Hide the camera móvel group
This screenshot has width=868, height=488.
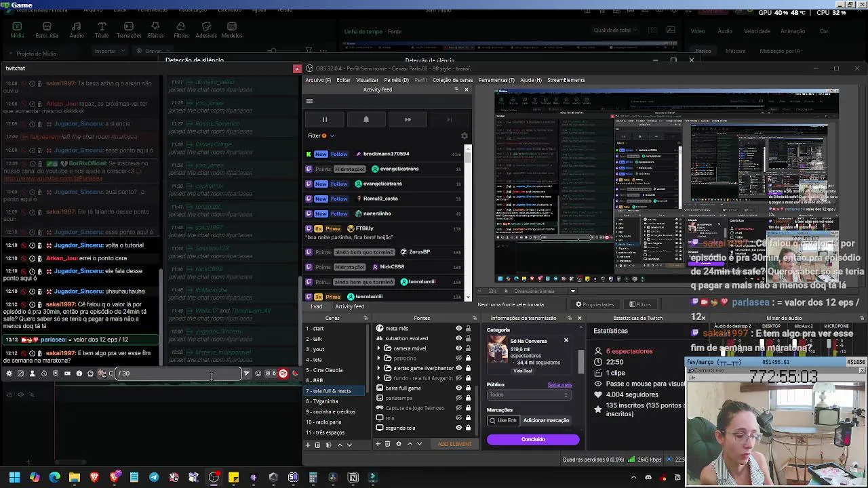tap(458, 348)
